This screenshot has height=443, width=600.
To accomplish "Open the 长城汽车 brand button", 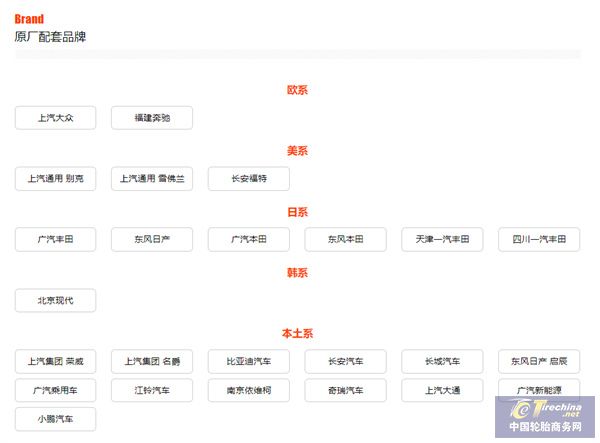I will 442,361.
